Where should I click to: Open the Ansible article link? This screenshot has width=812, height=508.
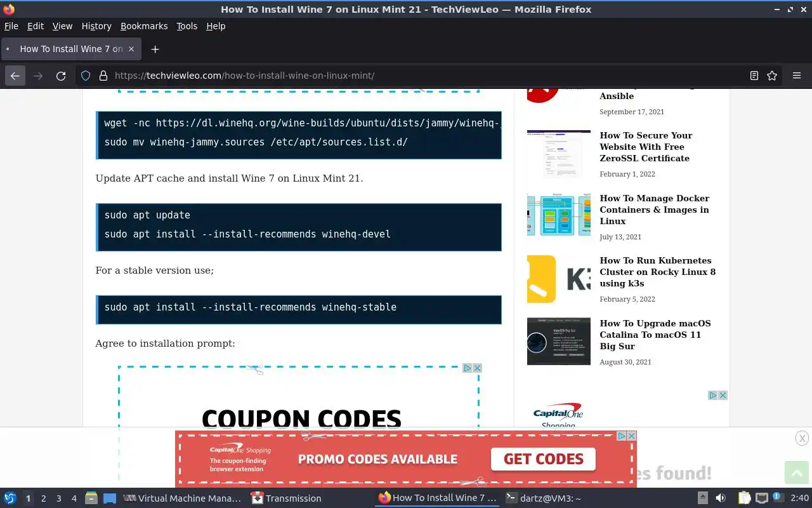pyautogui.click(x=617, y=96)
